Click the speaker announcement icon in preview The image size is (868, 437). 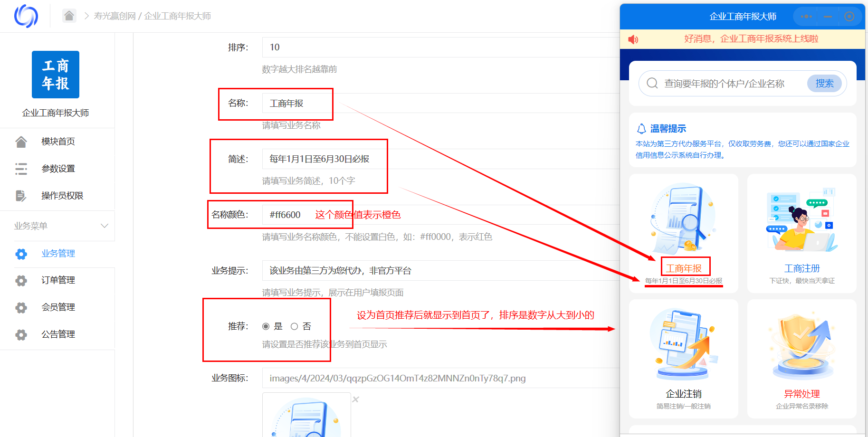tap(633, 39)
